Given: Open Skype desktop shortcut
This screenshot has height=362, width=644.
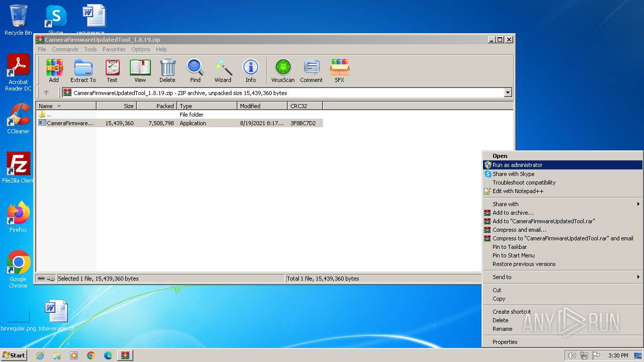Looking at the screenshot, I should 55,19.
